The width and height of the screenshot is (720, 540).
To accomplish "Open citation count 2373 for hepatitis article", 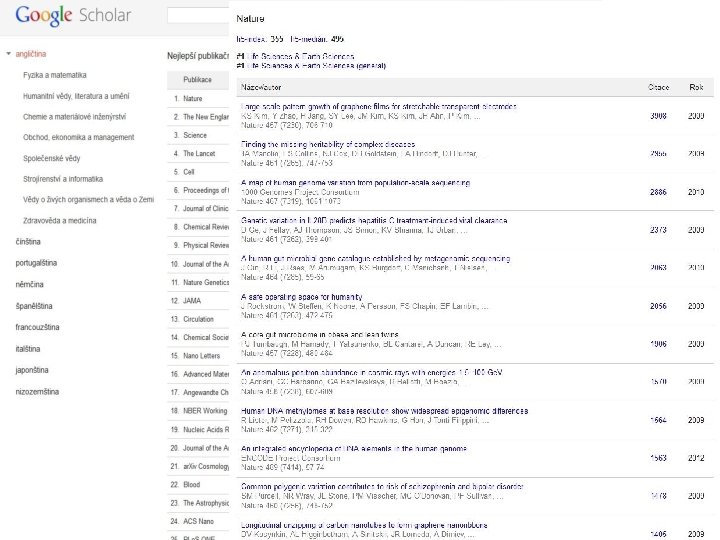I will [x=658, y=230].
